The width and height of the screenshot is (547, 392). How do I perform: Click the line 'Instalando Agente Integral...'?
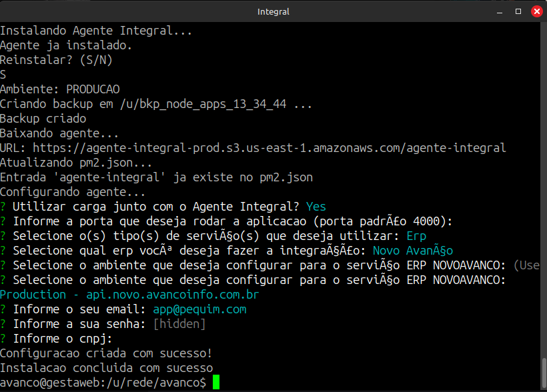coord(96,31)
